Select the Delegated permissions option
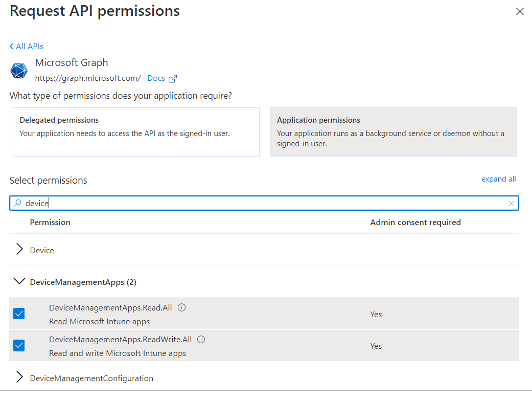The image size is (532, 401). click(136, 131)
